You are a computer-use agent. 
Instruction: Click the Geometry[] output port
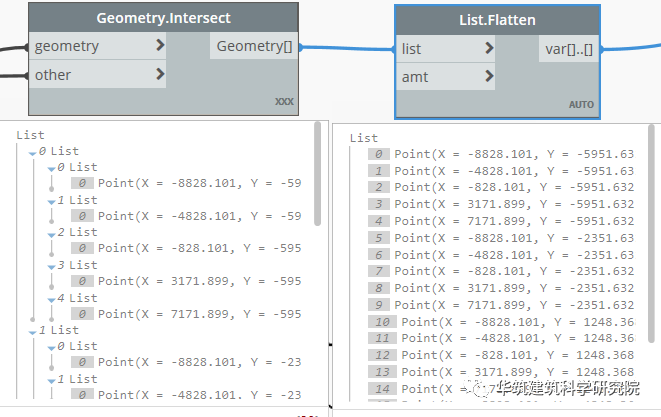click(x=254, y=46)
